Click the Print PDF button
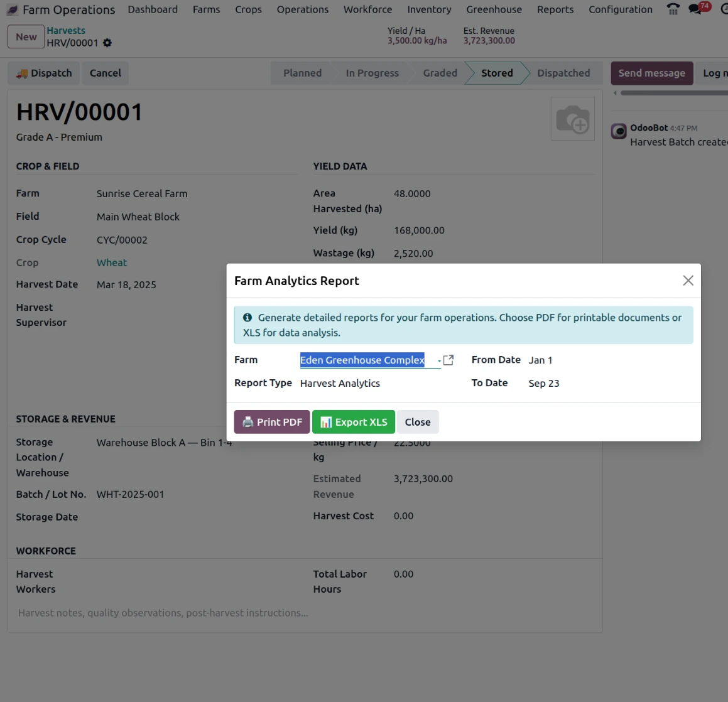This screenshot has height=702, width=728. [x=272, y=422]
